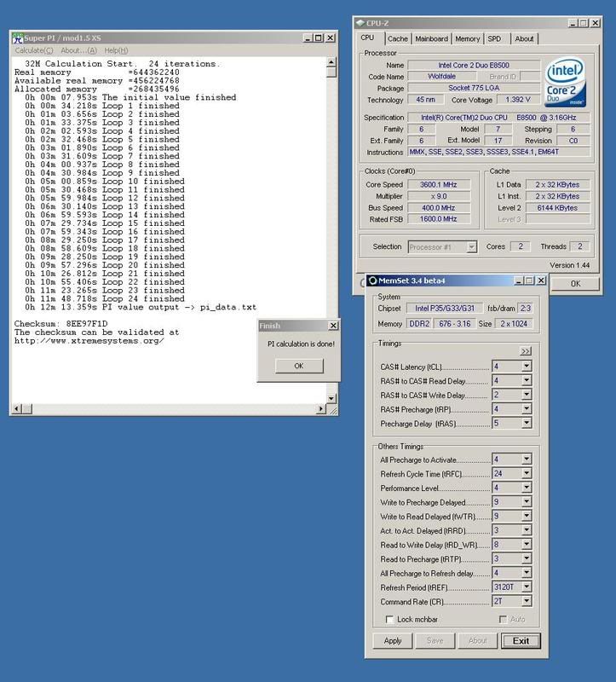Open the RAS# to CAS# Write Delay dropdown
This screenshot has width=616, height=682.
coord(527,395)
